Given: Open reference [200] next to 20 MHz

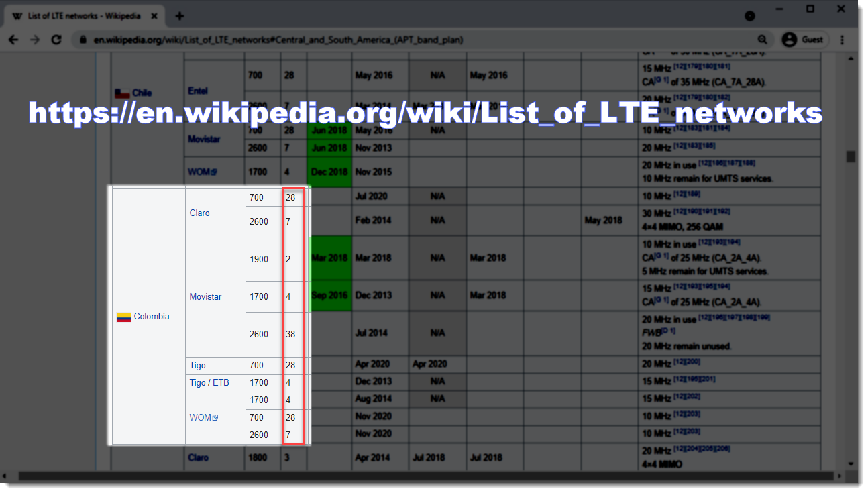Looking at the screenshot, I should point(693,362).
